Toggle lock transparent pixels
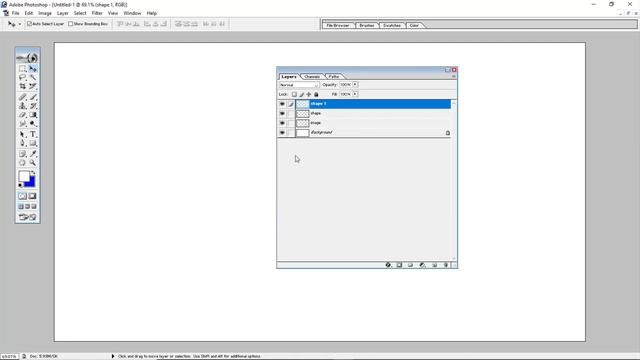The height and width of the screenshot is (360, 640). tap(294, 94)
